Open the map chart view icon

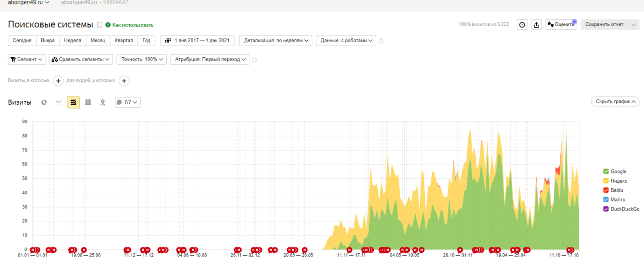(102, 102)
